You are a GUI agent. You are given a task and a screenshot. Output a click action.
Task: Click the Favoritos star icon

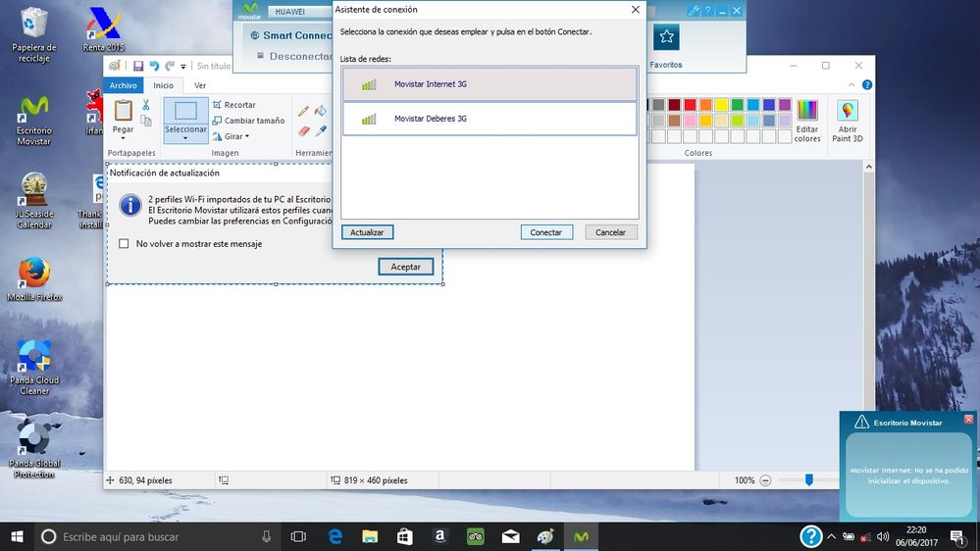coord(666,37)
